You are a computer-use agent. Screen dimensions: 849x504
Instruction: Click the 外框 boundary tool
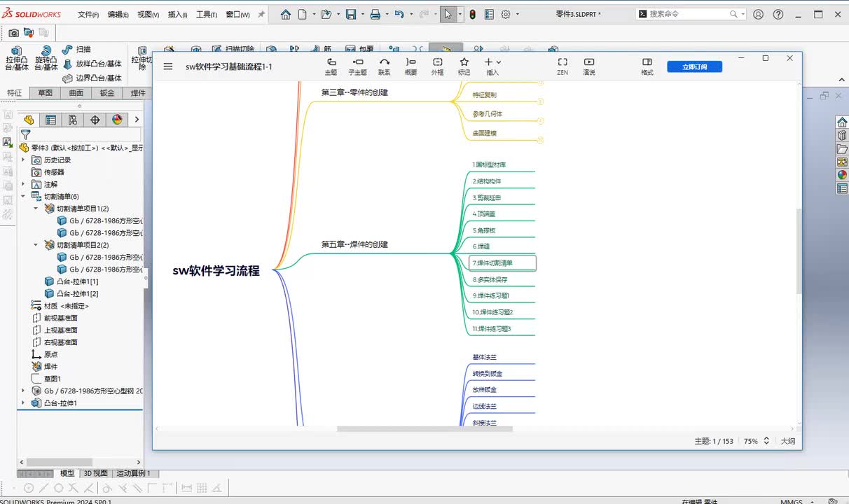tap(438, 66)
